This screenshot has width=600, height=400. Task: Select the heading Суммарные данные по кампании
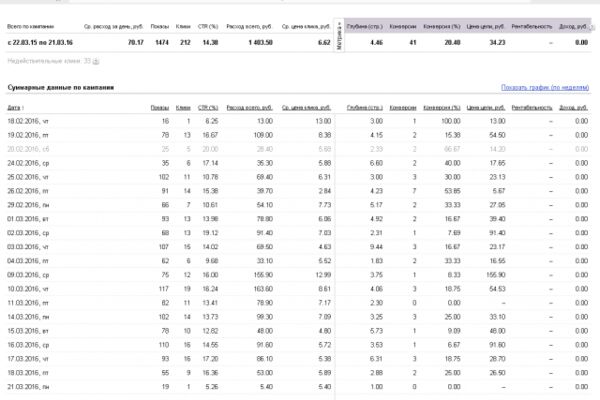tap(60, 88)
